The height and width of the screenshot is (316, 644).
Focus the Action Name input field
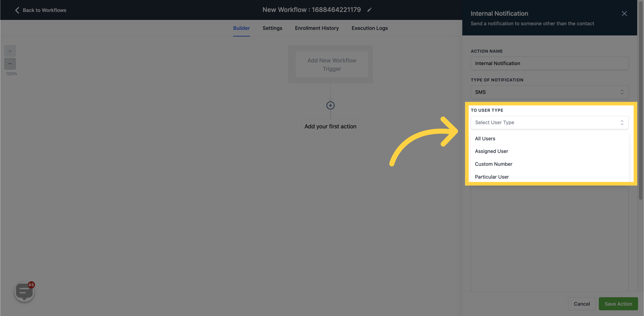click(x=550, y=63)
